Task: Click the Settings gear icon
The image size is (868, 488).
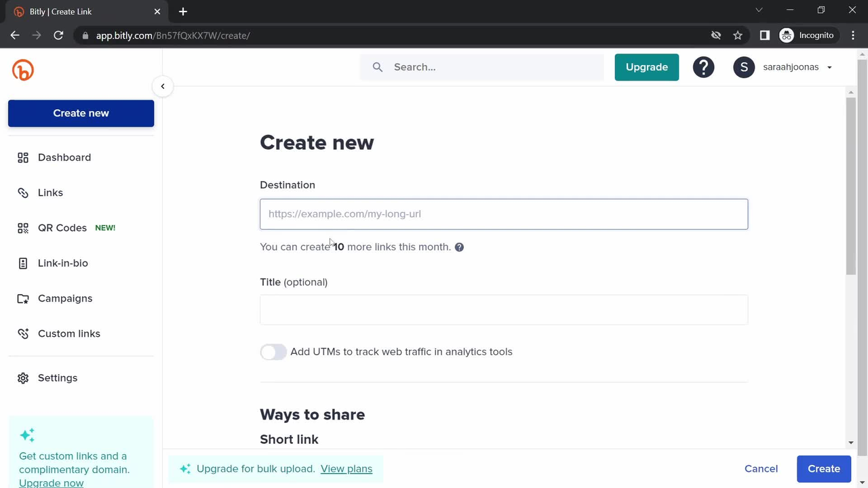Action: click(22, 378)
